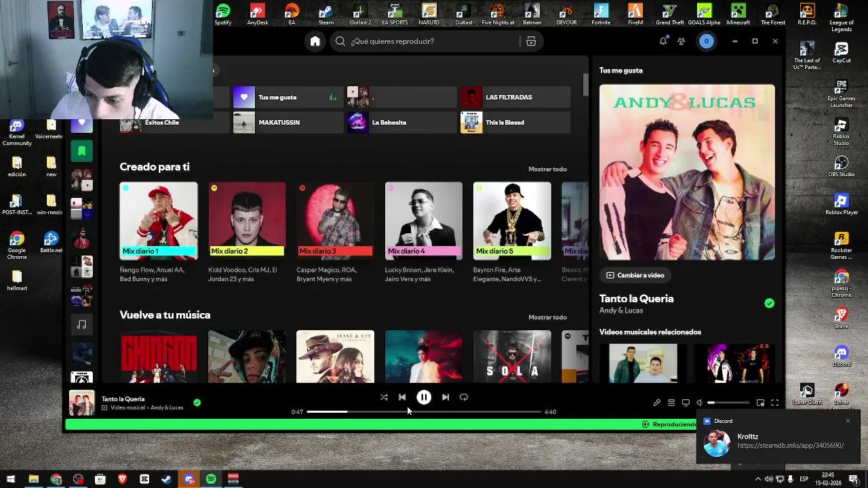Open Éxitos Chile shortcut tile
868x488 pixels.
[x=174, y=123]
